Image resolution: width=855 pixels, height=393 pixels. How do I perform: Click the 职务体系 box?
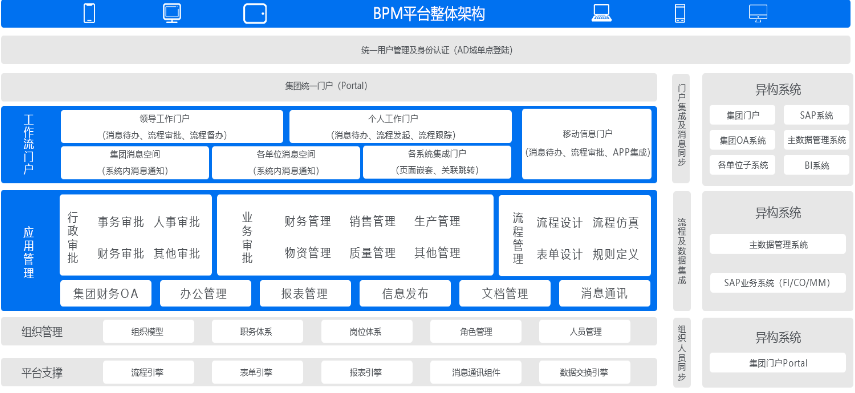pyautogui.click(x=257, y=331)
